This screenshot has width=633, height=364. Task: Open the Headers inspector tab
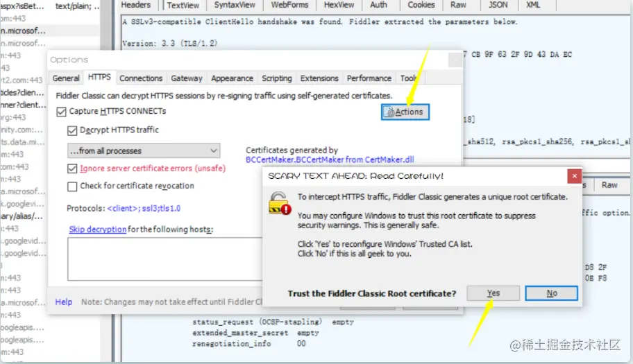pos(136,5)
